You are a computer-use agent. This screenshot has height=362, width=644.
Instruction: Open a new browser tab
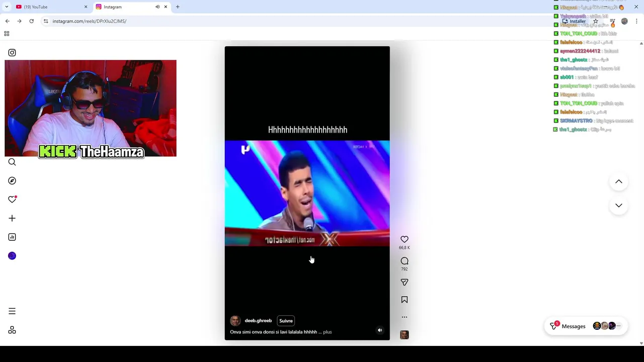pyautogui.click(x=178, y=7)
